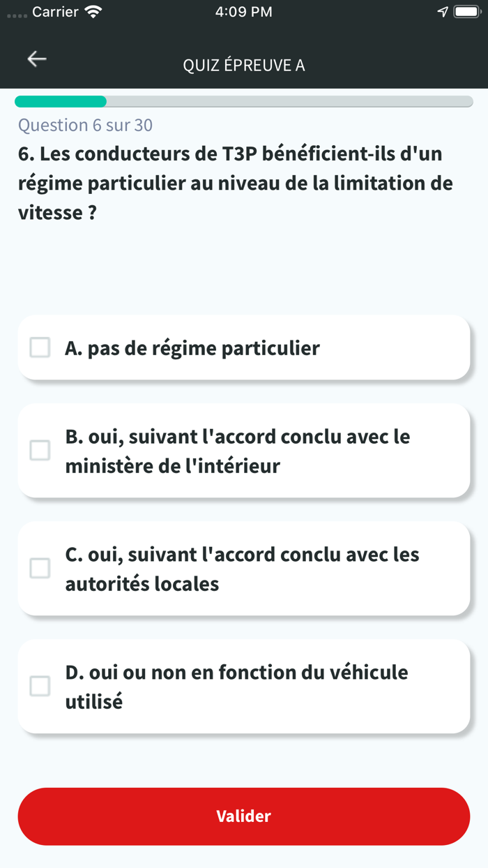This screenshot has height=868, width=488.
Task: Click the Valider button
Action: click(244, 816)
